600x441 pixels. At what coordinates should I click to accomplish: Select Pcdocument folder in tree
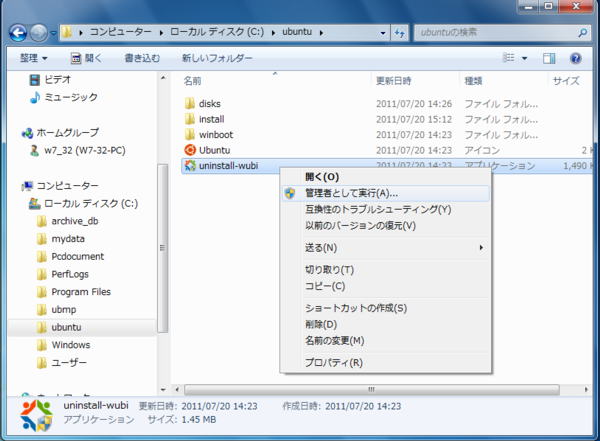70,256
